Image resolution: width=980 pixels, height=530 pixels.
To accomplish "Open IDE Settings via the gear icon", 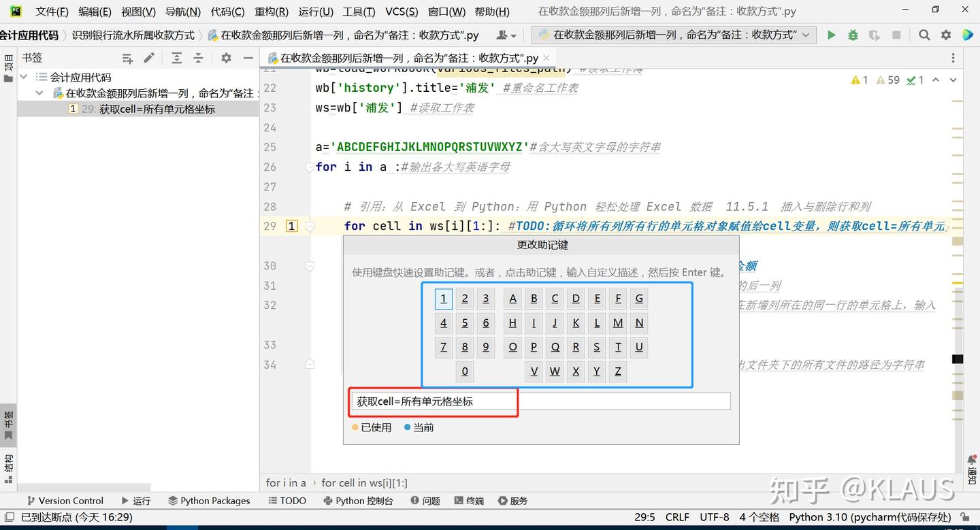I will pos(945,34).
